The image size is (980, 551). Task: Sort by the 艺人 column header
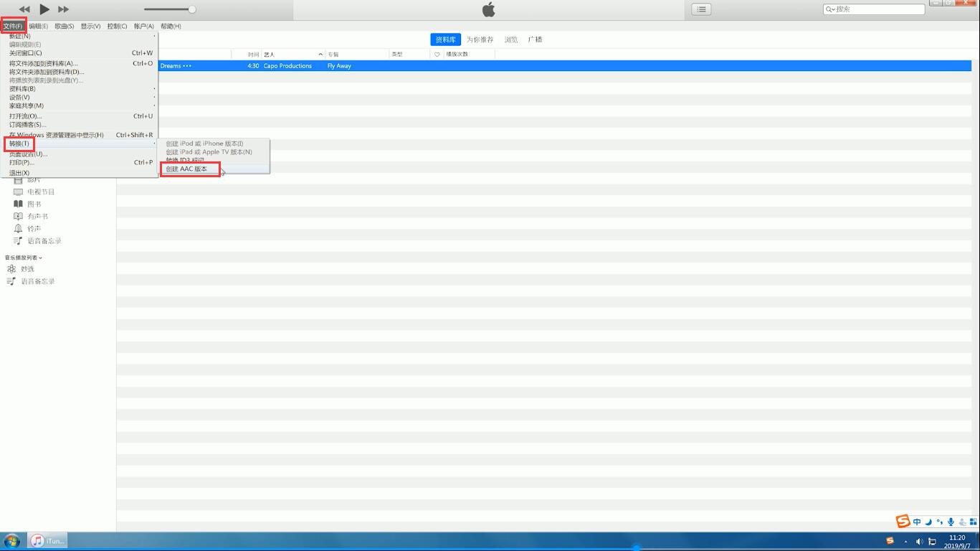tap(293, 55)
